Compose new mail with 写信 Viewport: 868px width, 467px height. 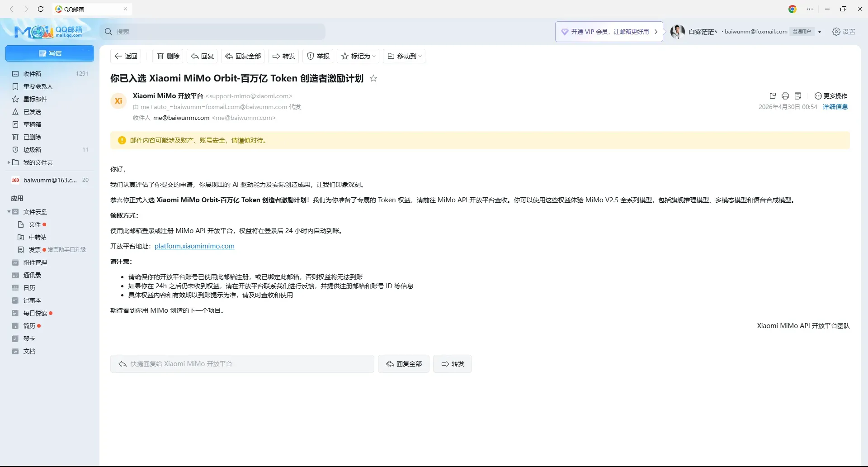click(x=50, y=53)
